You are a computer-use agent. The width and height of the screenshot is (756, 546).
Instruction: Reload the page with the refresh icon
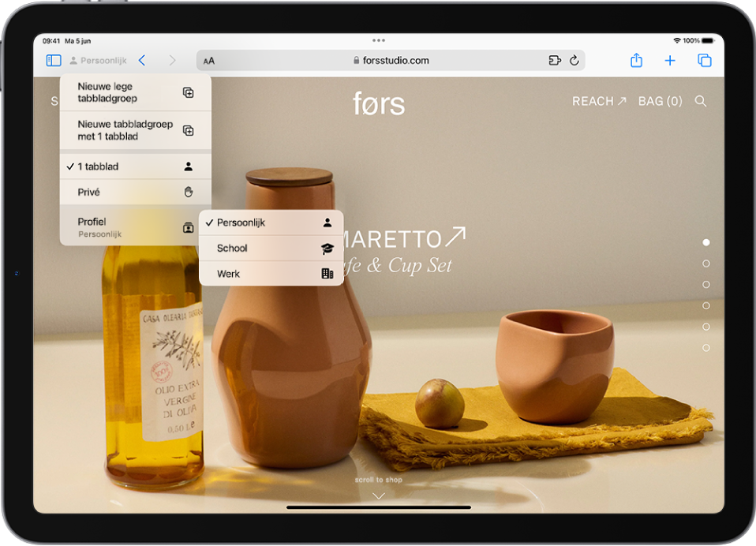[574, 60]
